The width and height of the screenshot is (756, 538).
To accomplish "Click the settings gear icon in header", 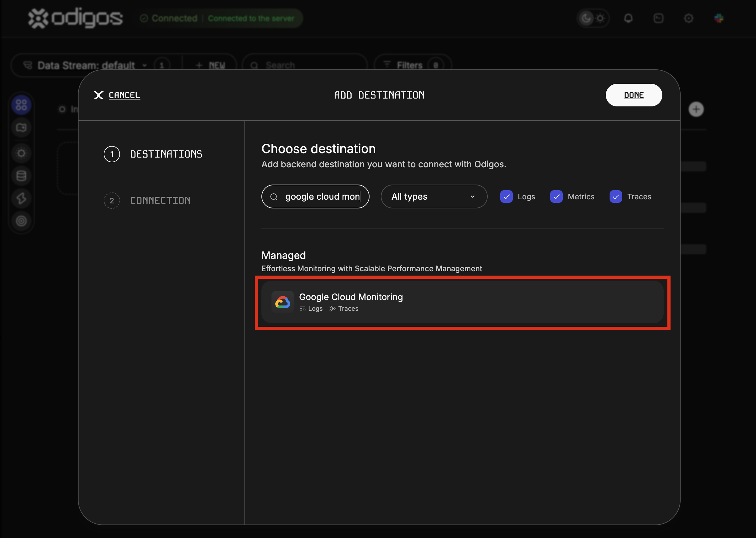I will pos(688,18).
